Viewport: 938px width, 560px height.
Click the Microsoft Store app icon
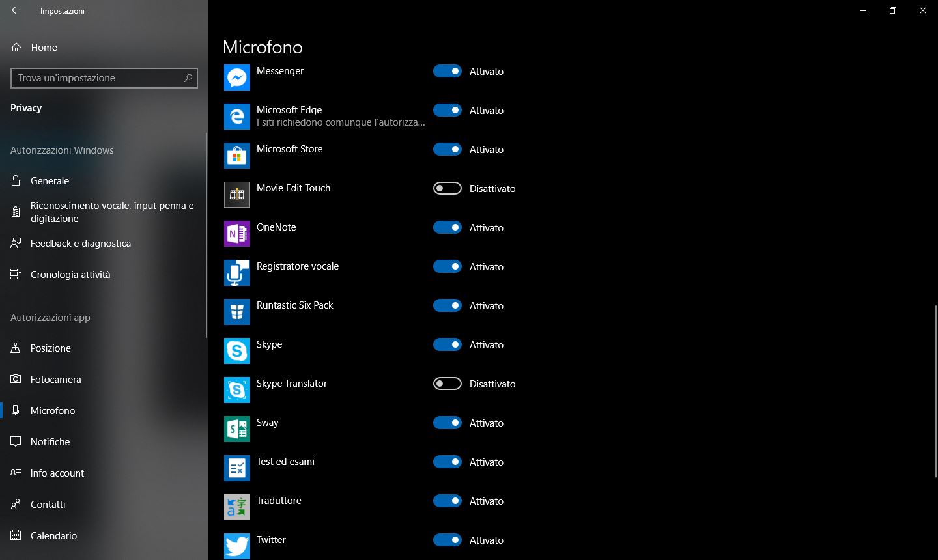coord(237,156)
